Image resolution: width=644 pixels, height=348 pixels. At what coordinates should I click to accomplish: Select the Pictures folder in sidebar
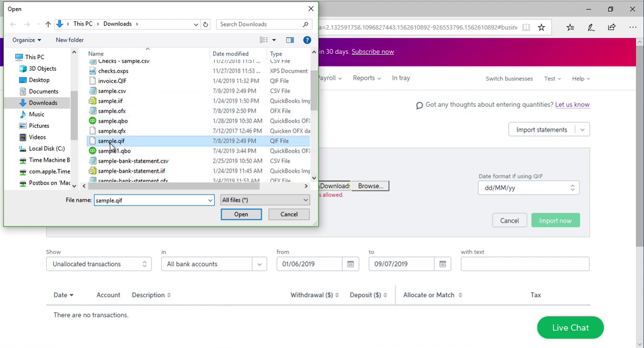click(x=39, y=126)
